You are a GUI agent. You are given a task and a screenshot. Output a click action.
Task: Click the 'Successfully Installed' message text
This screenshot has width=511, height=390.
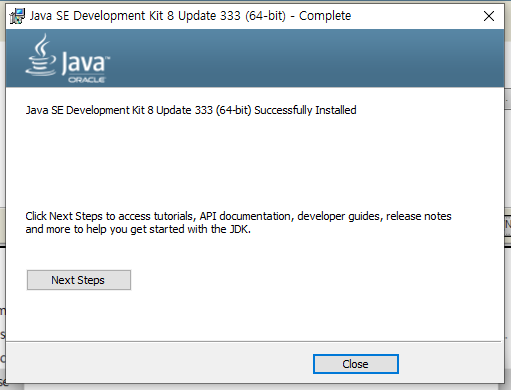pos(191,110)
